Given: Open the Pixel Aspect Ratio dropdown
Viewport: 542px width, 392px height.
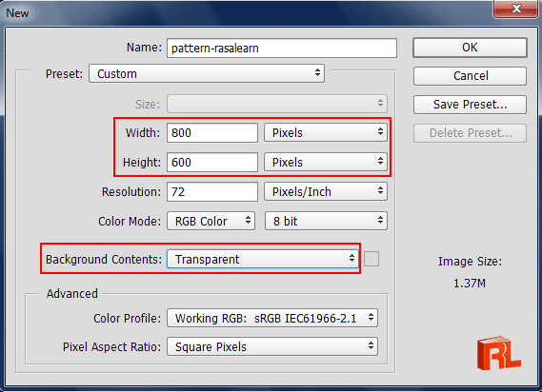Looking at the screenshot, I should click(272, 346).
